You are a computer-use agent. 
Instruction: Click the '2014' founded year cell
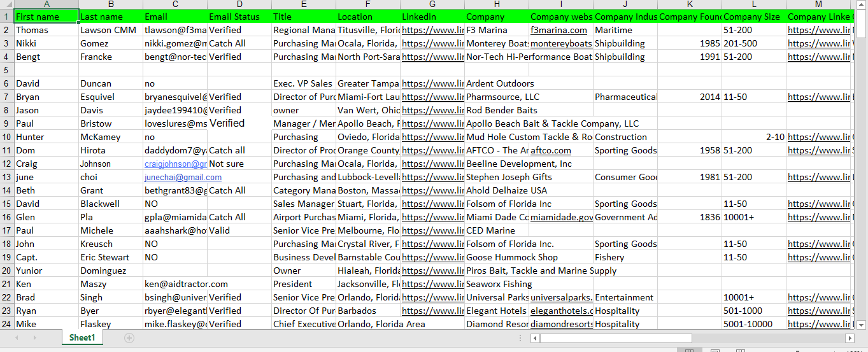coord(690,97)
